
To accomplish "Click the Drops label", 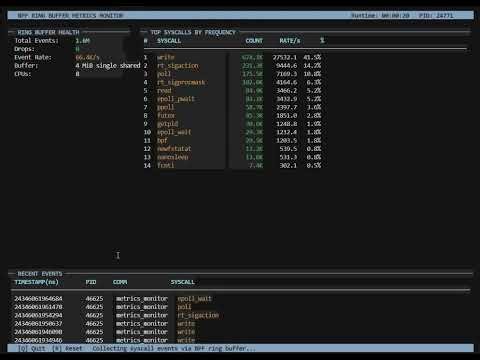I will 24,49.
